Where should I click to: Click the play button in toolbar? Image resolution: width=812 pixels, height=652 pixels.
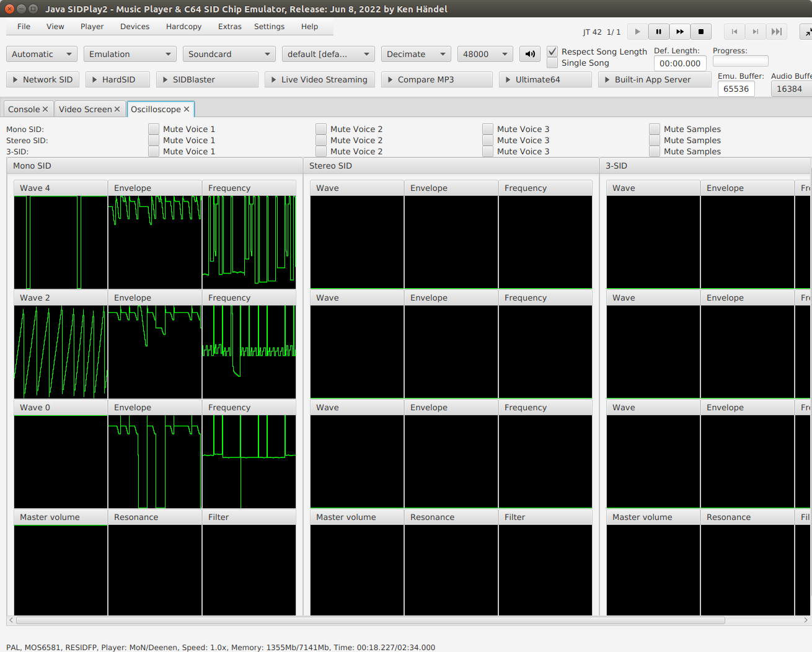637,32
